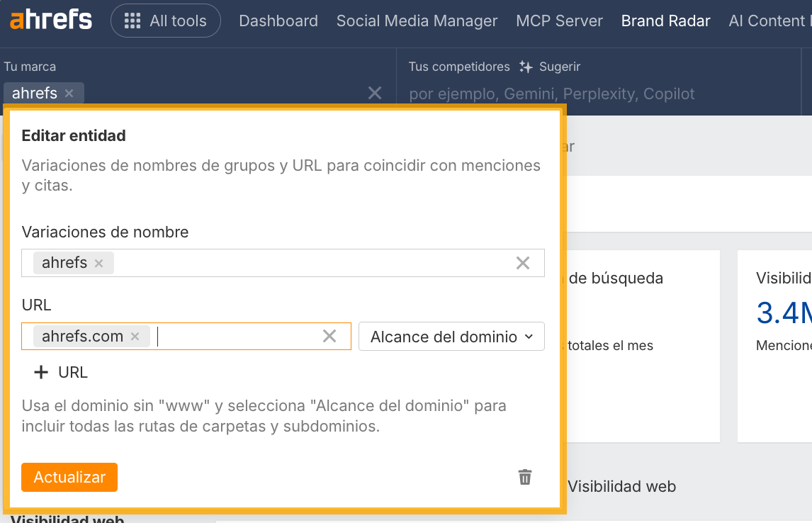Select Brand Radar in the navigation
812x523 pixels.
665,21
